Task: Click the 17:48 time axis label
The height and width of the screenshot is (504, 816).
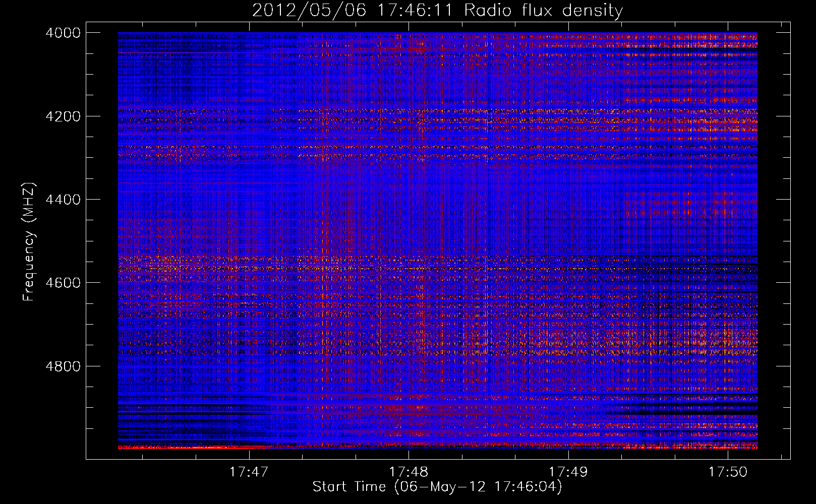Action: [x=409, y=472]
